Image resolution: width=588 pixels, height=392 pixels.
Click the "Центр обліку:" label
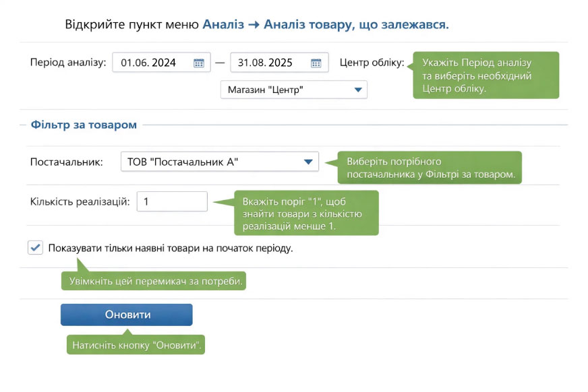pyautogui.click(x=372, y=63)
